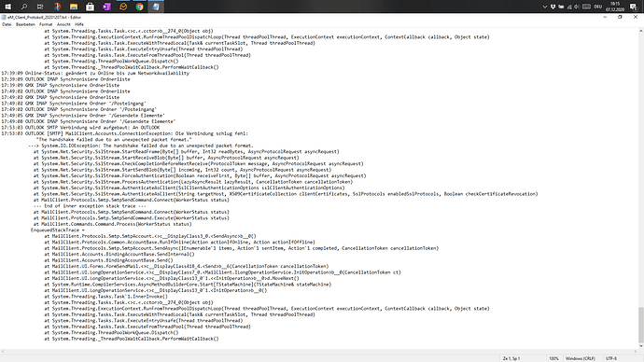Open Task View on the taskbar
The height and width of the screenshot is (362, 644).
point(40,7)
